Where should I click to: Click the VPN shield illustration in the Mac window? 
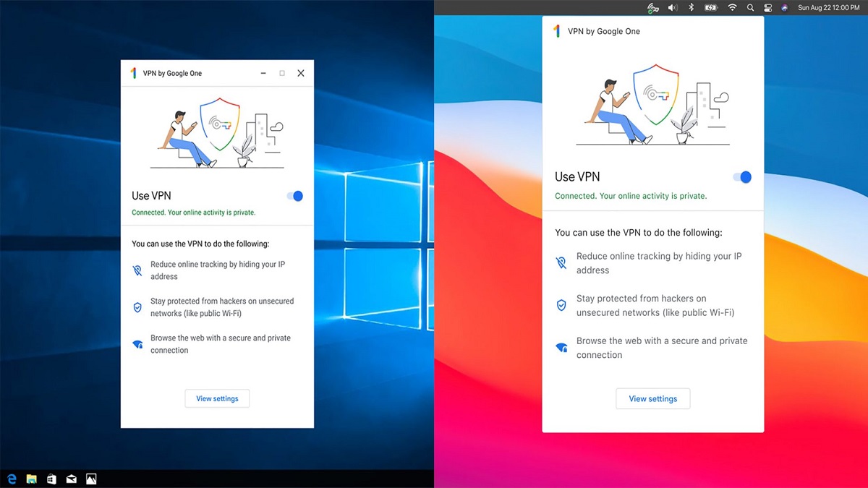pyautogui.click(x=656, y=94)
